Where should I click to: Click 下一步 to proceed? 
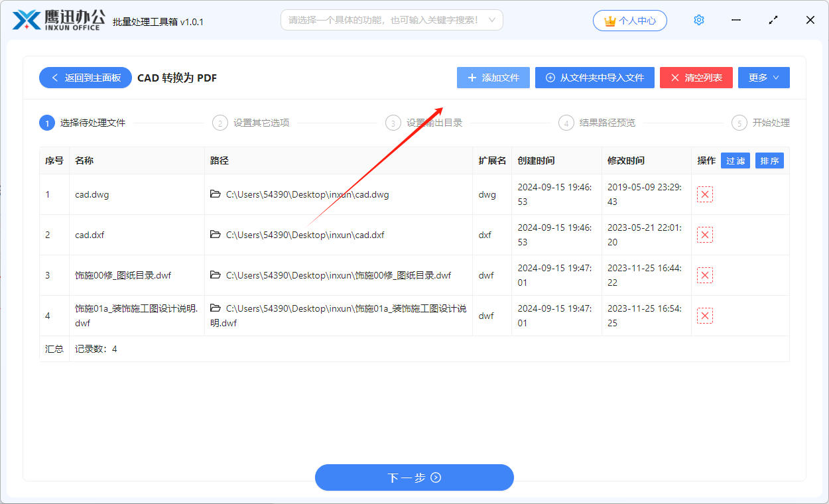tap(414, 477)
